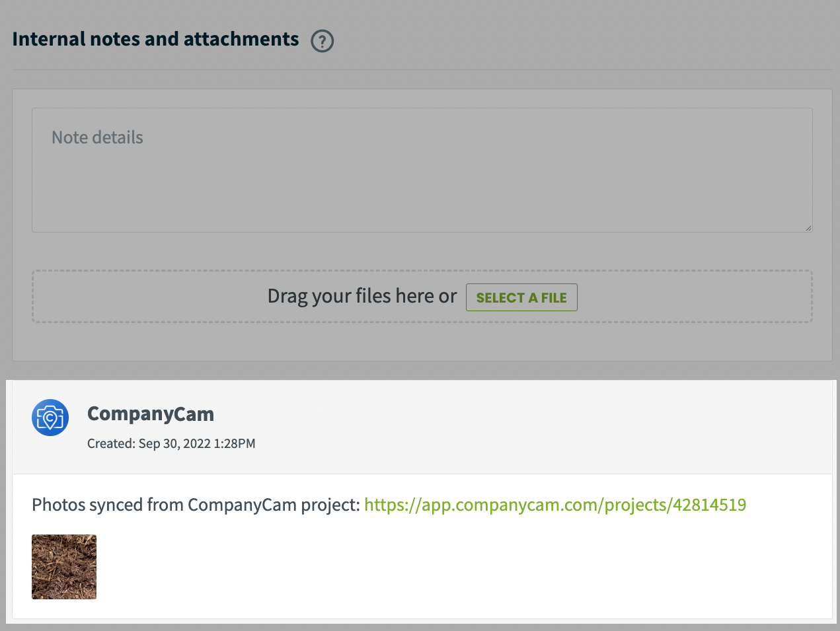Click the SELECT A FILE button
The width and height of the screenshot is (840, 631).
point(521,297)
